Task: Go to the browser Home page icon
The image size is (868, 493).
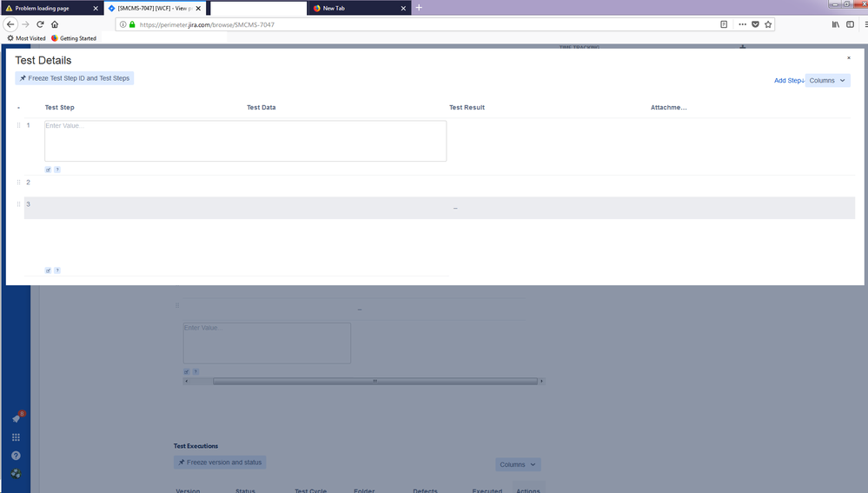Action: point(55,24)
